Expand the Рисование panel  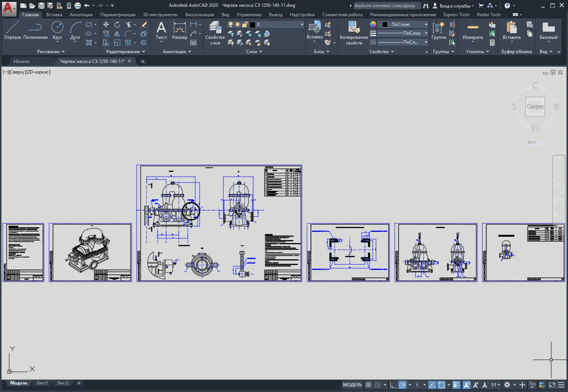51,52
